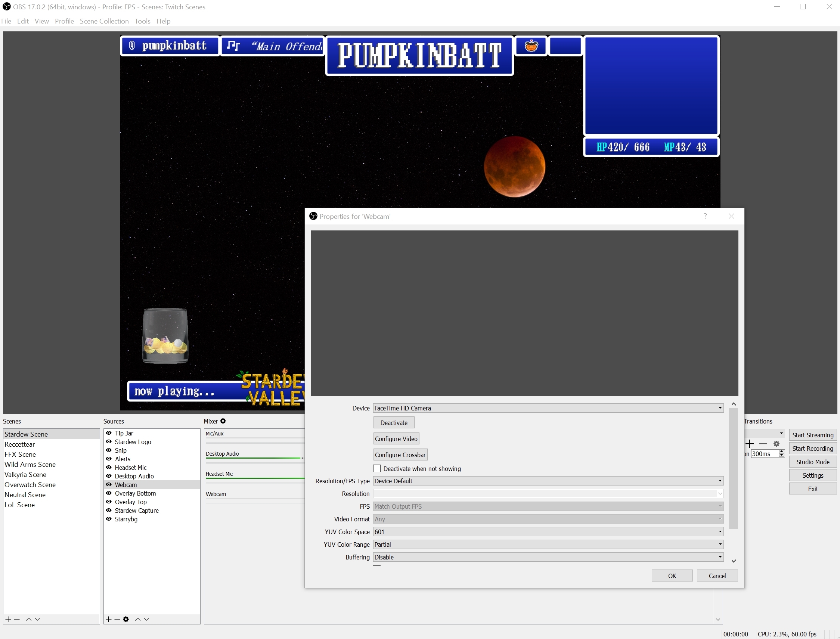Open Mixer settings gear icon
Screen dimensions: 840x639
click(x=223, y=421)
